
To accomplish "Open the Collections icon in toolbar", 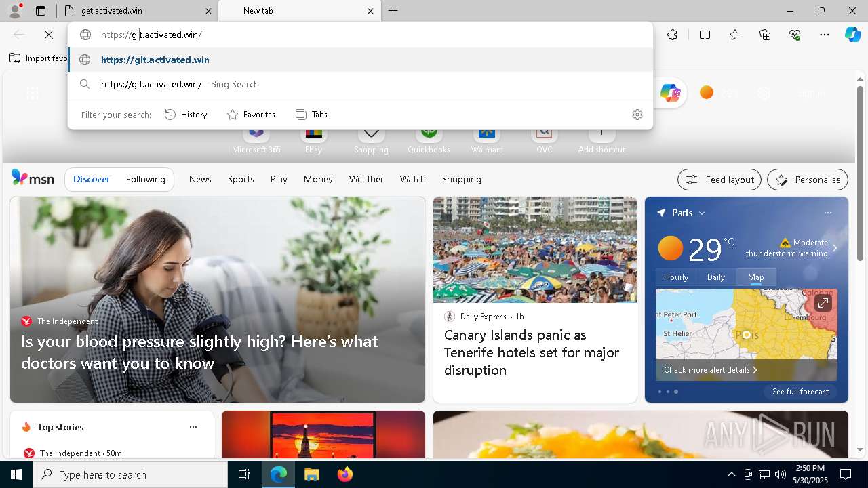I will [x=765, y=35].
